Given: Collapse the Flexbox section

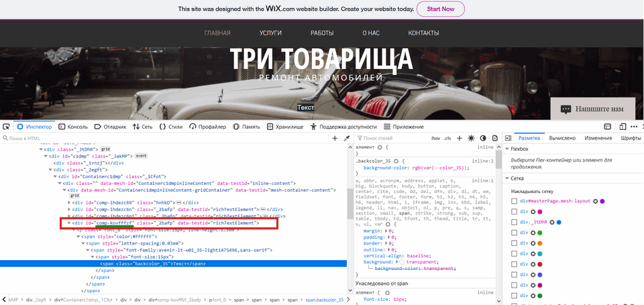Looking at the screenshot, I should [507, 149].
